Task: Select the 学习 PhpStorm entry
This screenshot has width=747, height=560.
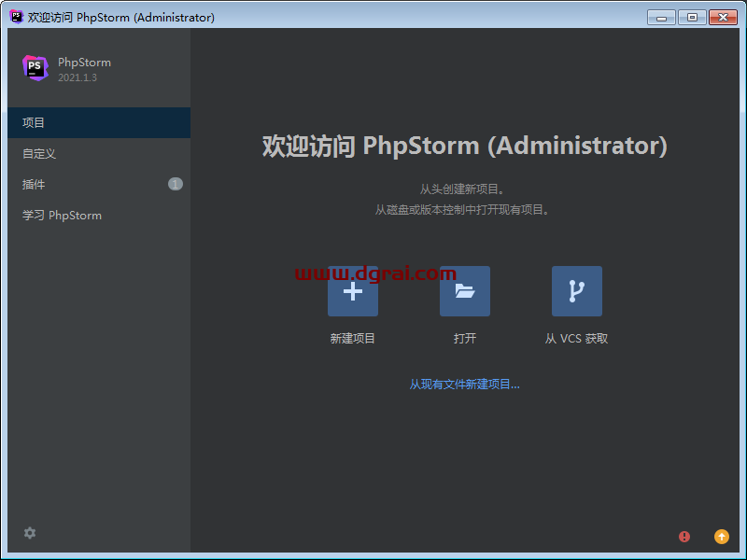Action: (62, 215)
